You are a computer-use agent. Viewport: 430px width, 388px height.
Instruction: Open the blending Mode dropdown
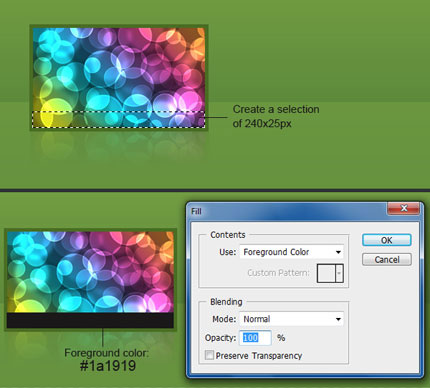tap(291, 319)
